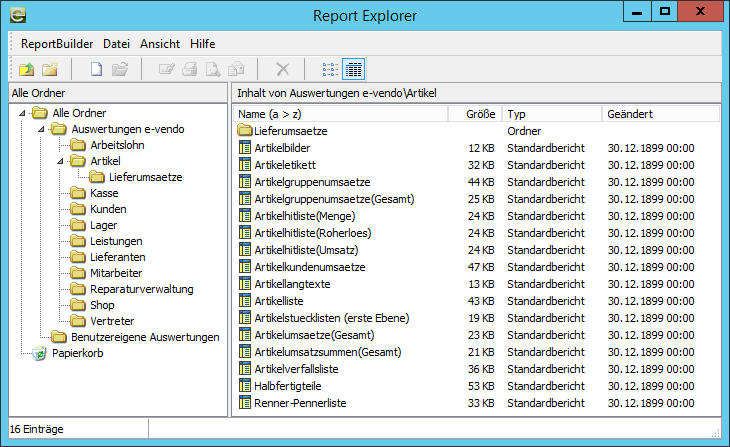730x447 pixels.
Task: Click the Artikelbilder report icon
Action: (244, 148)
